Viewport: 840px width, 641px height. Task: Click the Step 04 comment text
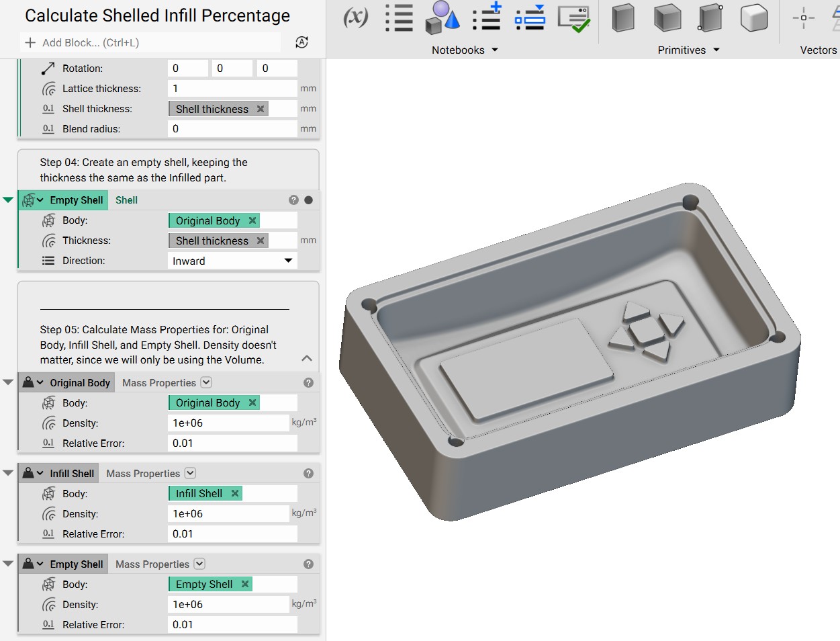click(144, 170)
